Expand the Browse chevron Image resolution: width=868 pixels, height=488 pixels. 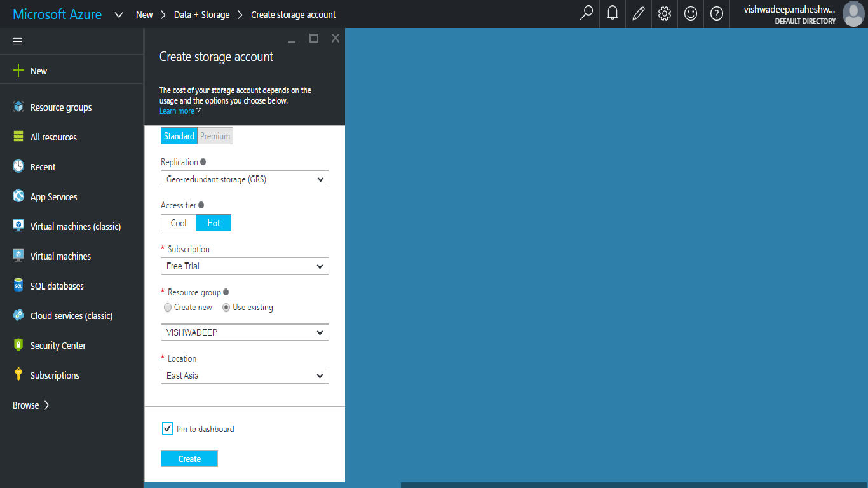pyautogui.click(x=46, y=405)
